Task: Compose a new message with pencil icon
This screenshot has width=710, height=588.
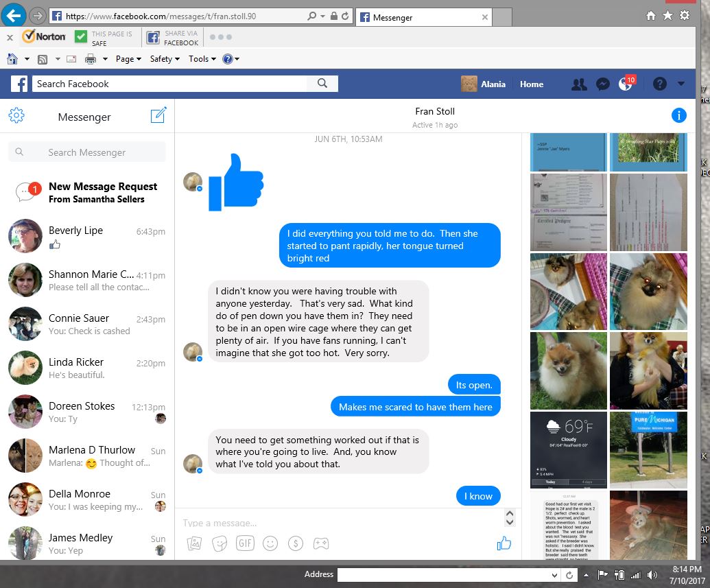Action: (x=158, y=115)
